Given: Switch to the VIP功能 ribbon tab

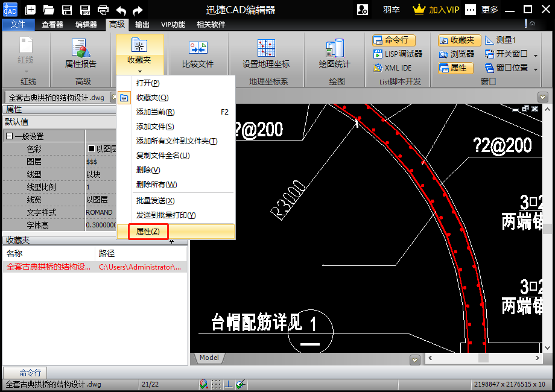Looking at the screenshot, I should (173, 24).
